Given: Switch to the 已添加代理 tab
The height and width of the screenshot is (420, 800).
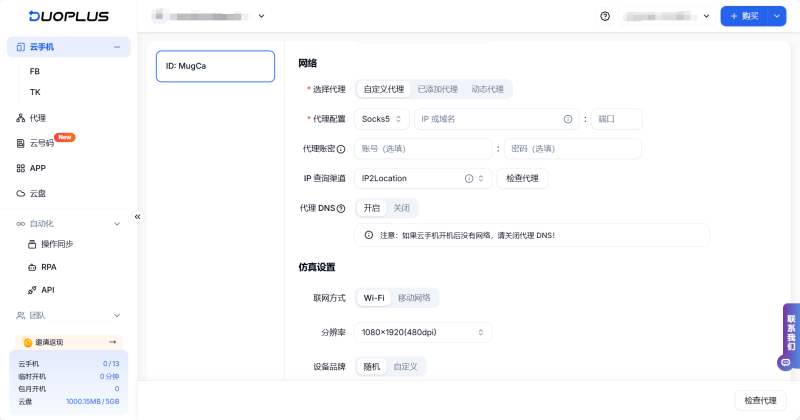Looking at the screenshot, I should [x=437, y=89].
